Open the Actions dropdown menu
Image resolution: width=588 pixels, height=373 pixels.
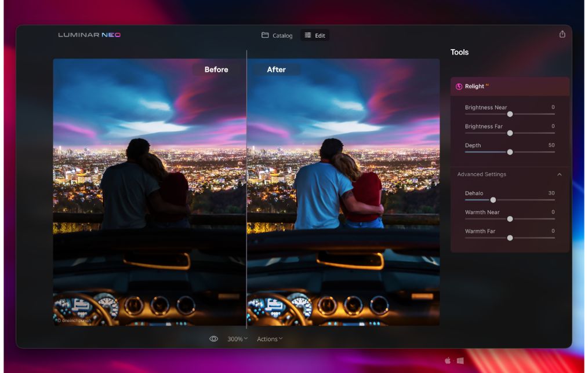coord(270,339)
